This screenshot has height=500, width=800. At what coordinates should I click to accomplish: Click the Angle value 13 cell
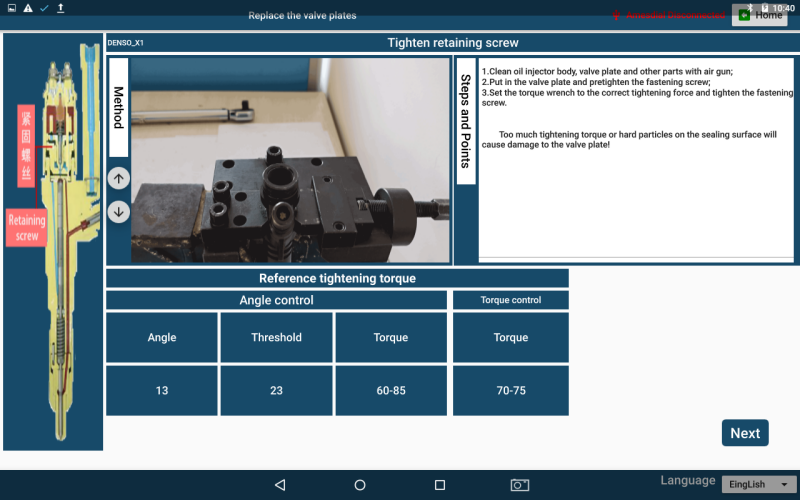point(162,391)
